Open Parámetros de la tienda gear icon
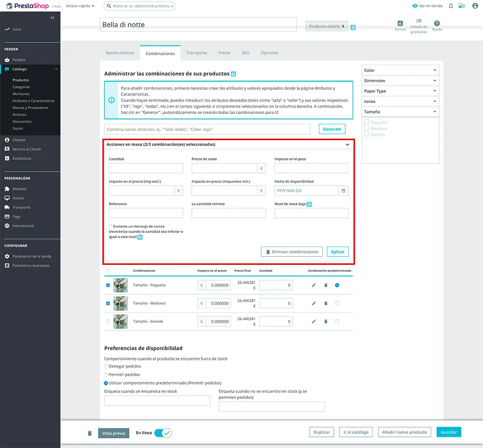The width and height of the screenshot is (483, 448). point(7,256)
